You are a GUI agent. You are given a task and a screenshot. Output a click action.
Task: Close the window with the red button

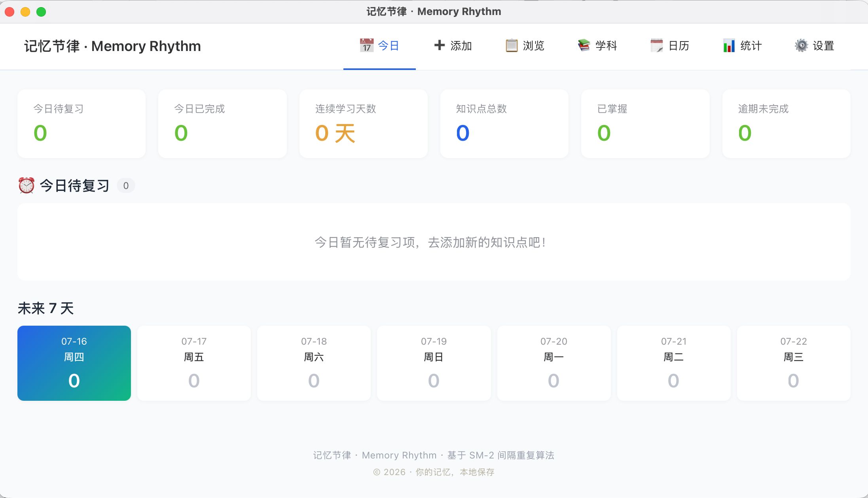click(9, 12)
